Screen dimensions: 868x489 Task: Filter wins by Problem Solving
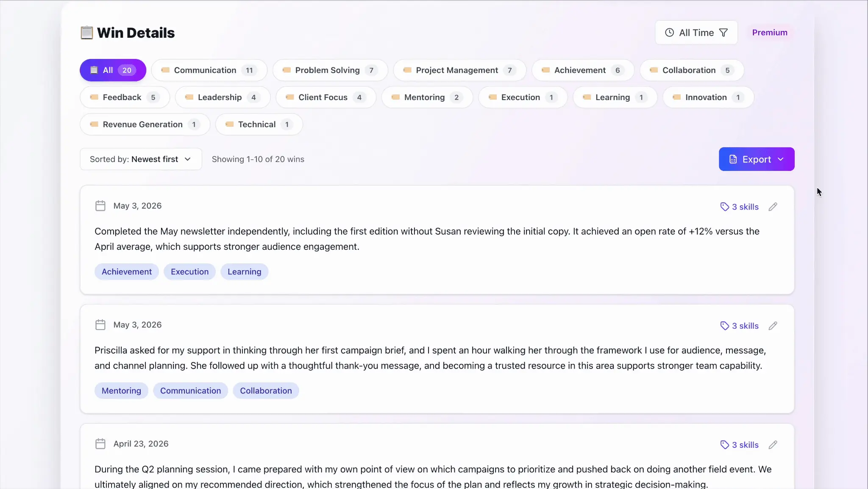(x=330, y=70)
